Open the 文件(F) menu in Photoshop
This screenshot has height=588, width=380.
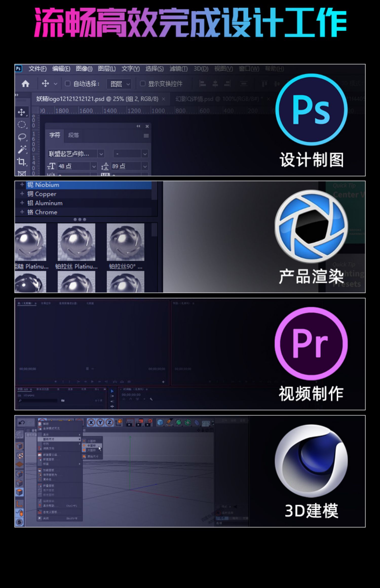(x=37, y=69)
